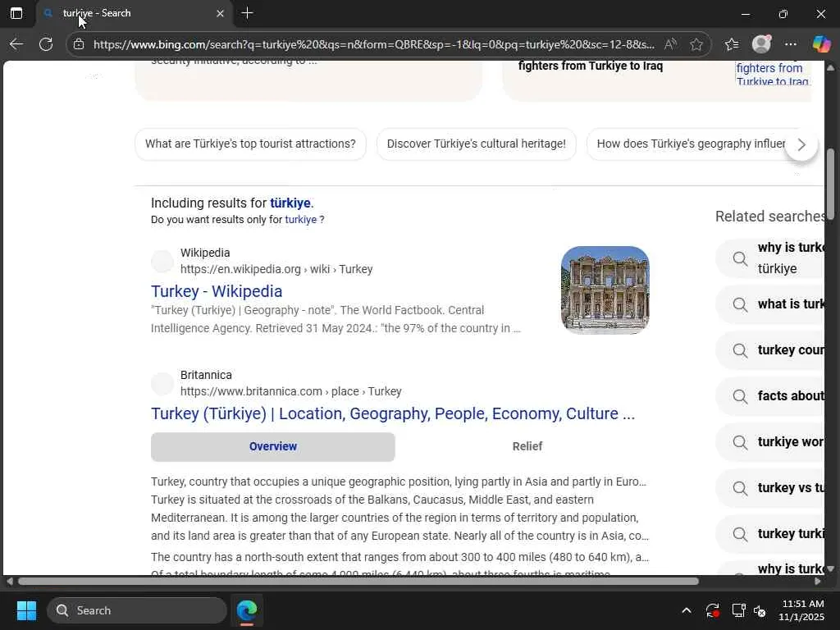Select 'How does Türkiye's geography' suggestion chip
The width and height of the screenshot is (840, 630).
pos(691,144)
